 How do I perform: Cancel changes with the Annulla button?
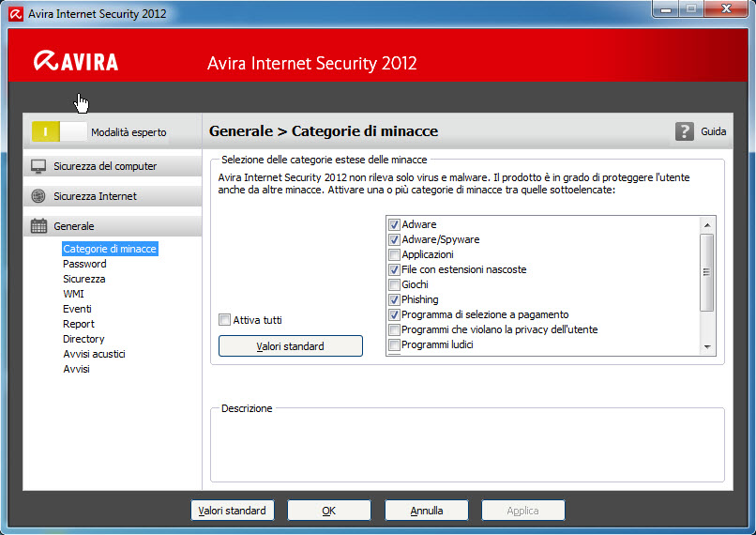(x=426, y=511)
